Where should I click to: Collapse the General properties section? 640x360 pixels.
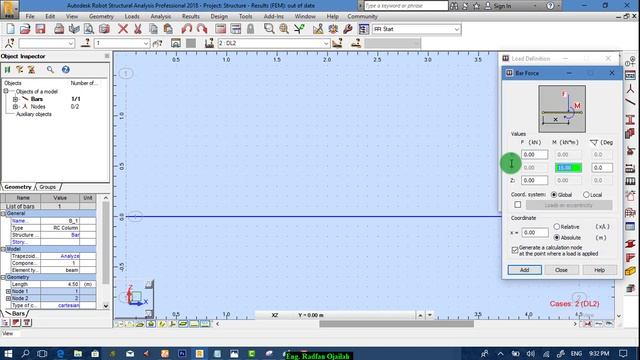tap(3, 213)
